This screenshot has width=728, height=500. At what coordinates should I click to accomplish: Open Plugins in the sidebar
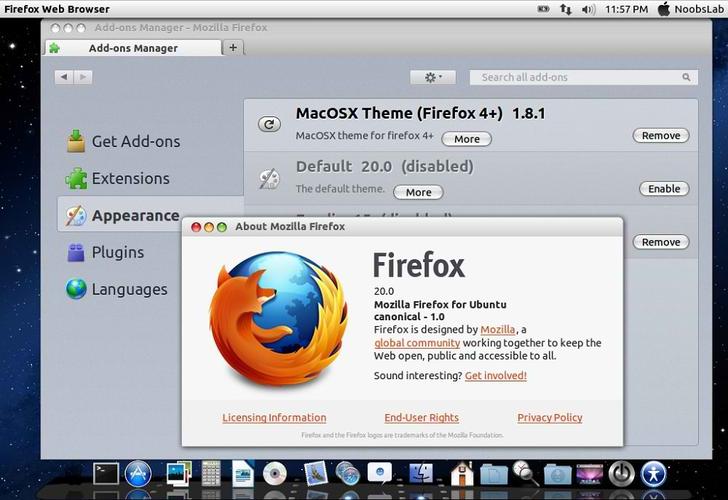click(x=105, y=252)
